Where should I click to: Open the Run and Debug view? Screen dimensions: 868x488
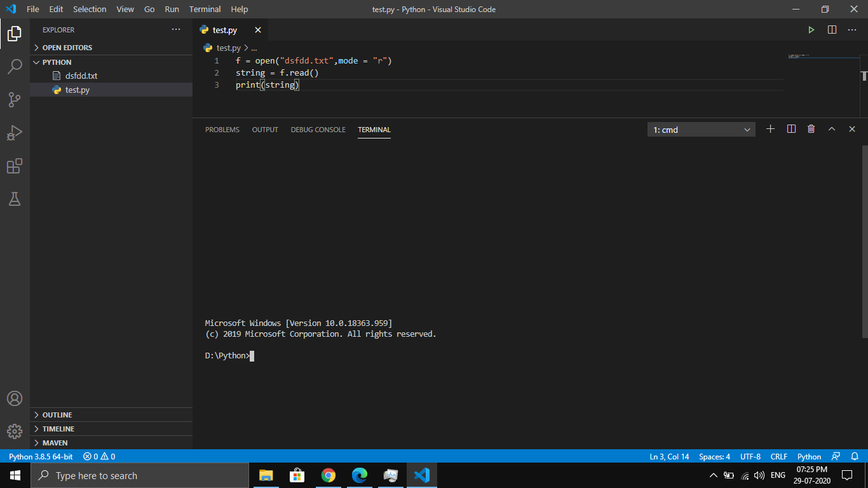tap(15, 132)
